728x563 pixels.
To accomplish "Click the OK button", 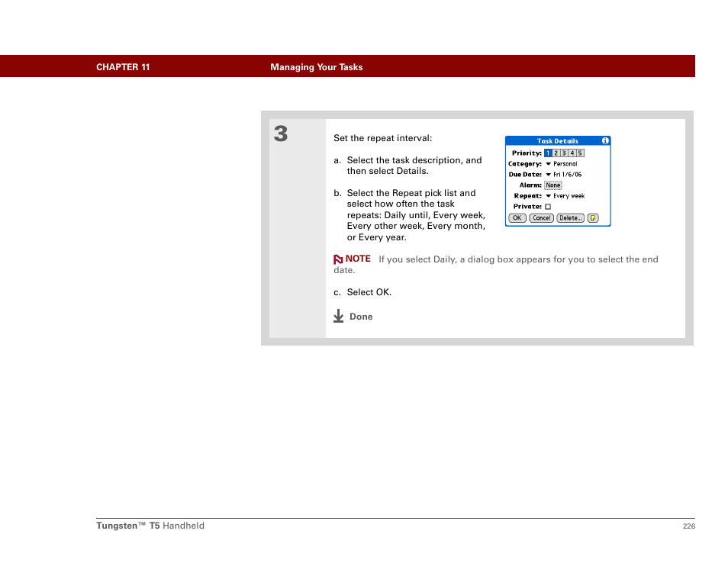I will (x=517, y=217).
